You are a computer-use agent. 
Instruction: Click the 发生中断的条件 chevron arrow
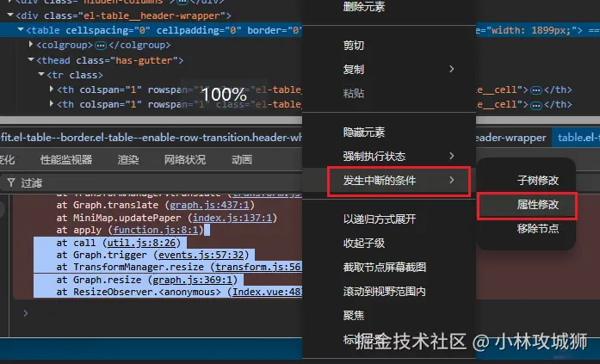(452, 180)
